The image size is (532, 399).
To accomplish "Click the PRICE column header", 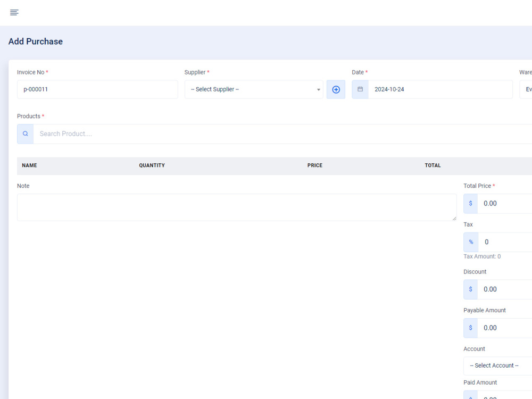I will point(315,165).
